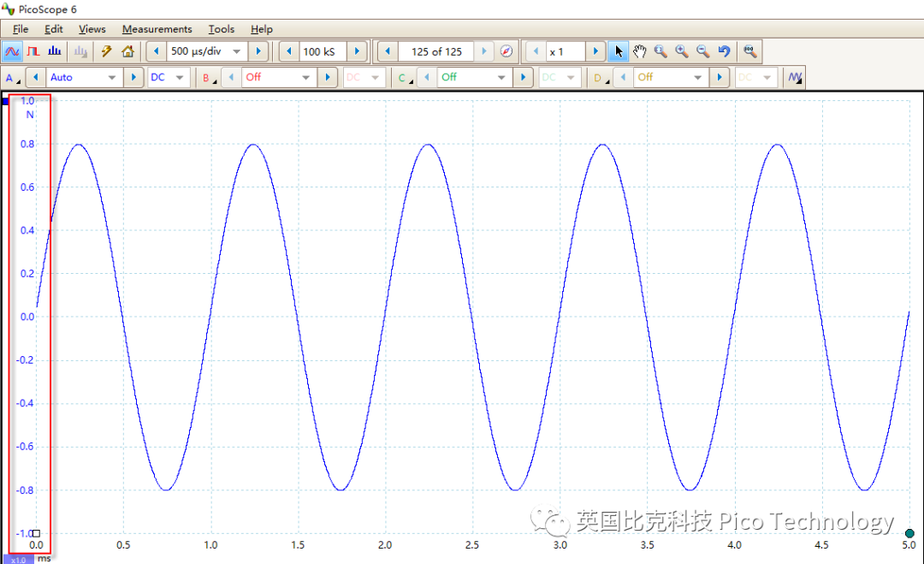924x564 pixels.
Task: Click the Home display icon
Action: click(127, 51)
